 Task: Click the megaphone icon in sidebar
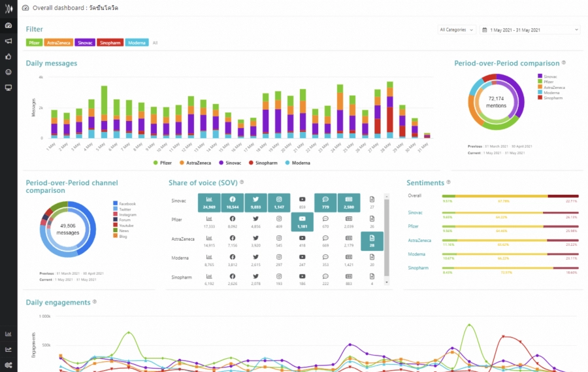[8, 41]
